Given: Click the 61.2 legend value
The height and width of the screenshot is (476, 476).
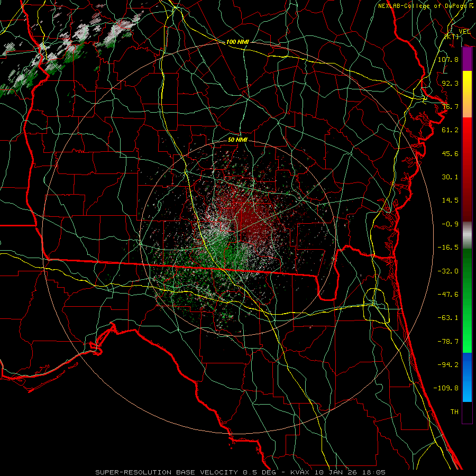Looking at the screenshot, I should point(450,130).
